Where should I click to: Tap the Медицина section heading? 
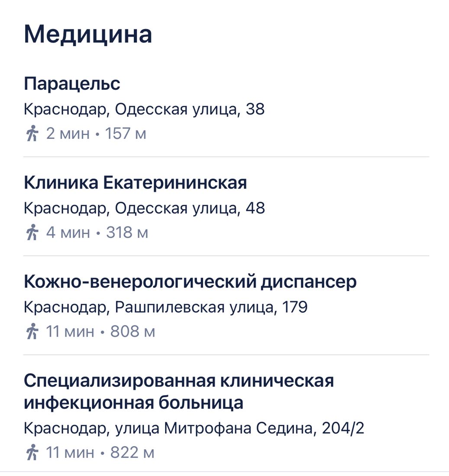(x=88, y=34)
